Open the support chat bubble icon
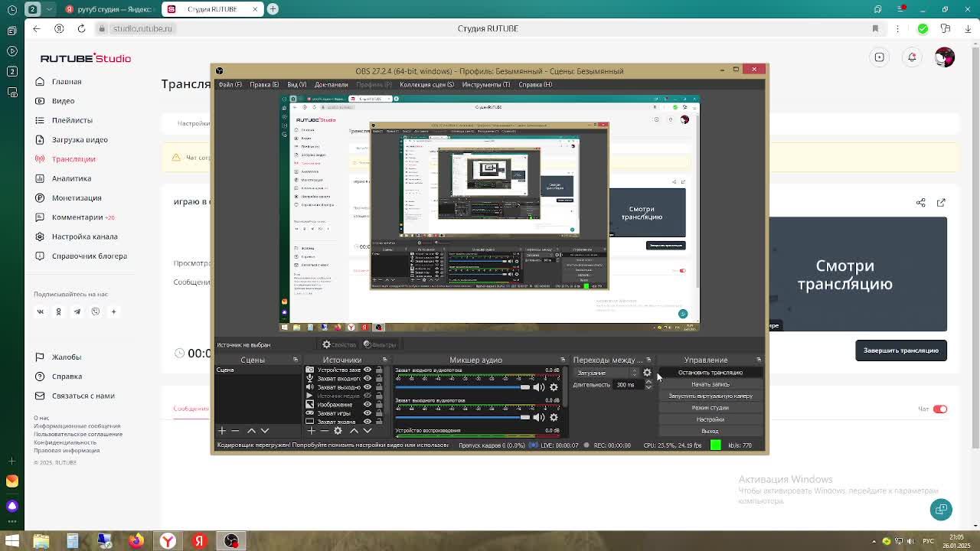This screenshot has height=551, width=980. (x=941, y=509)
